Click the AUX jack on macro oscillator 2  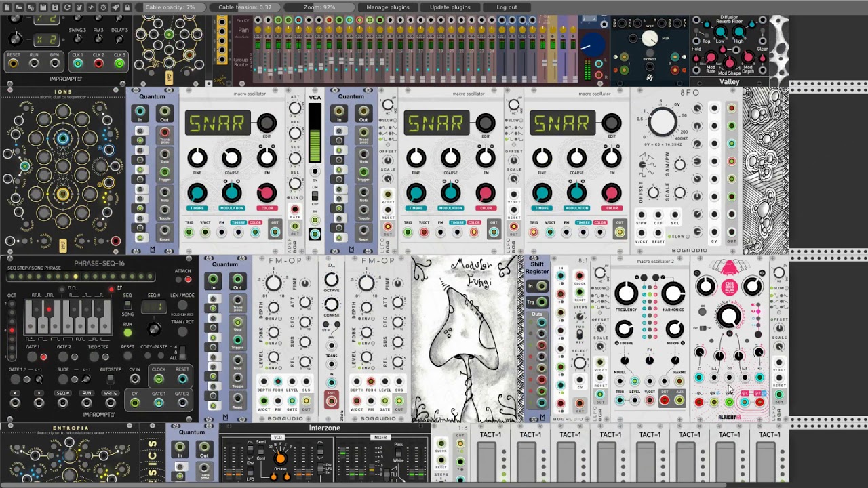tap(679, 401)
